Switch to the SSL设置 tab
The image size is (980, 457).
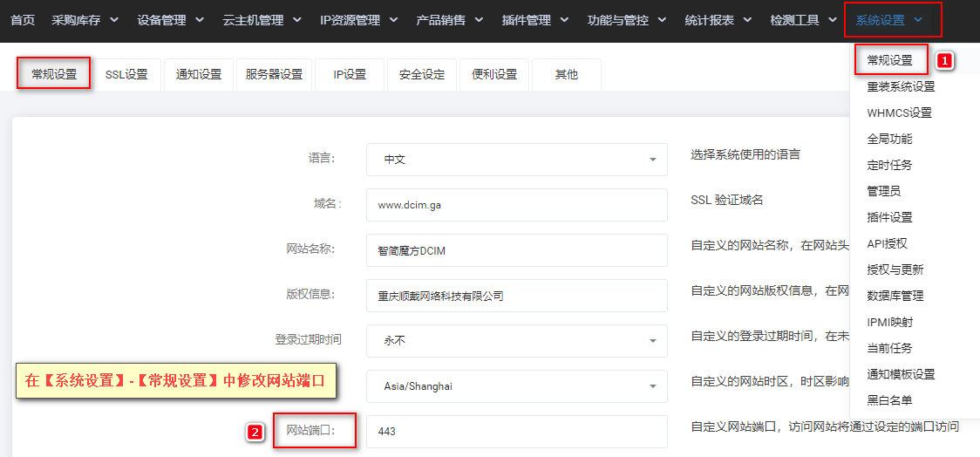tap(126, 75)
